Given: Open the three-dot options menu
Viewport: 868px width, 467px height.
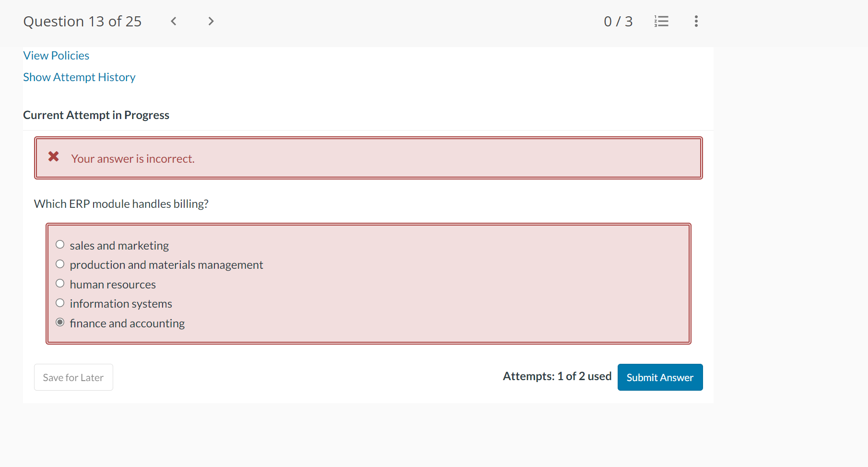Looking at the screenshot, I should pos(696,21).
